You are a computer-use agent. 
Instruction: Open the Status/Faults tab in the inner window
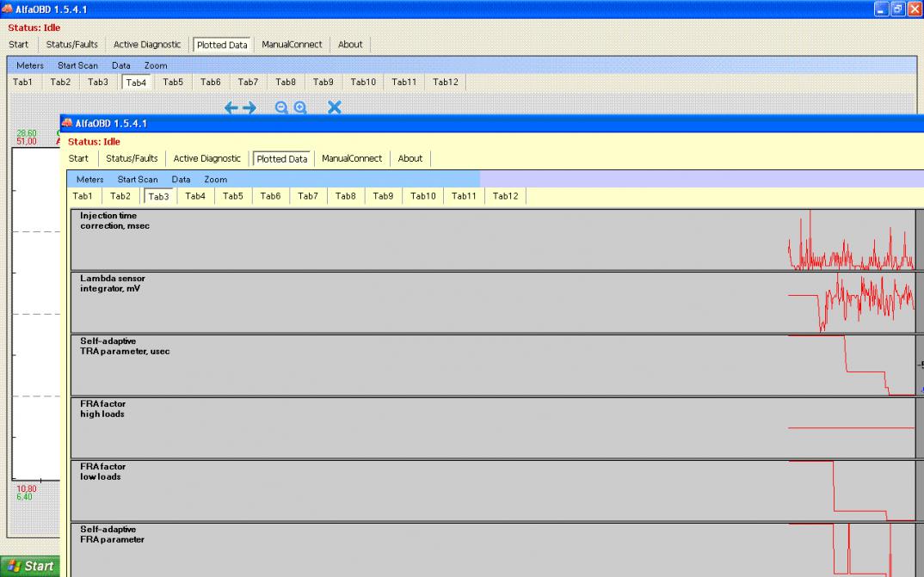[x=132, y=158]
